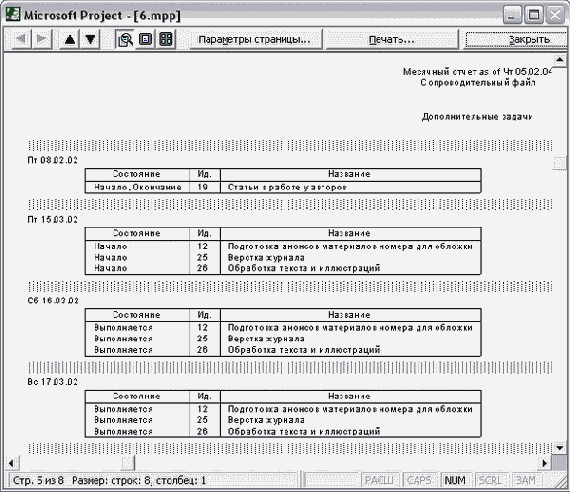
Task: Click the next page right arrow
Action: (x=41, y=39)
